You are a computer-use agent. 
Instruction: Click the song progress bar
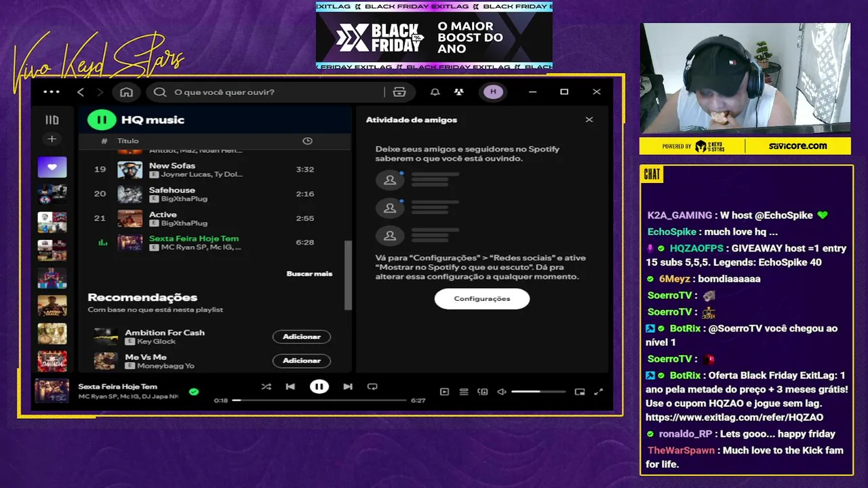[x=319, y=401]
